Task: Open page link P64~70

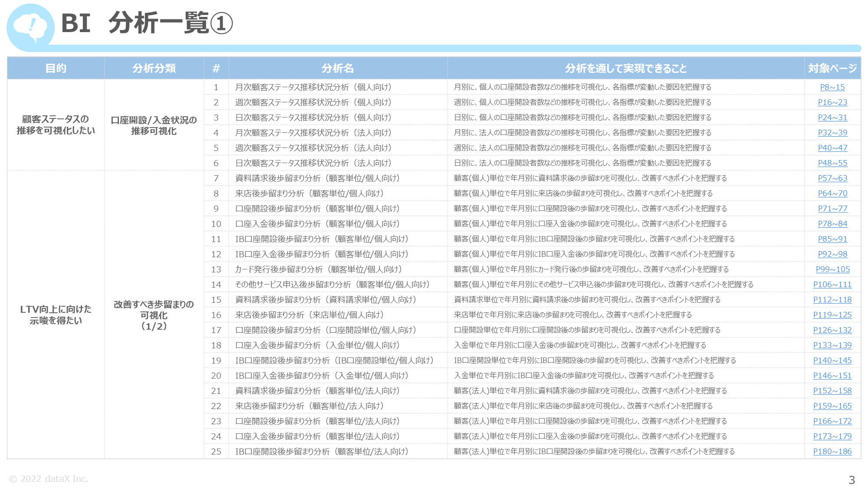Action: 832,193
